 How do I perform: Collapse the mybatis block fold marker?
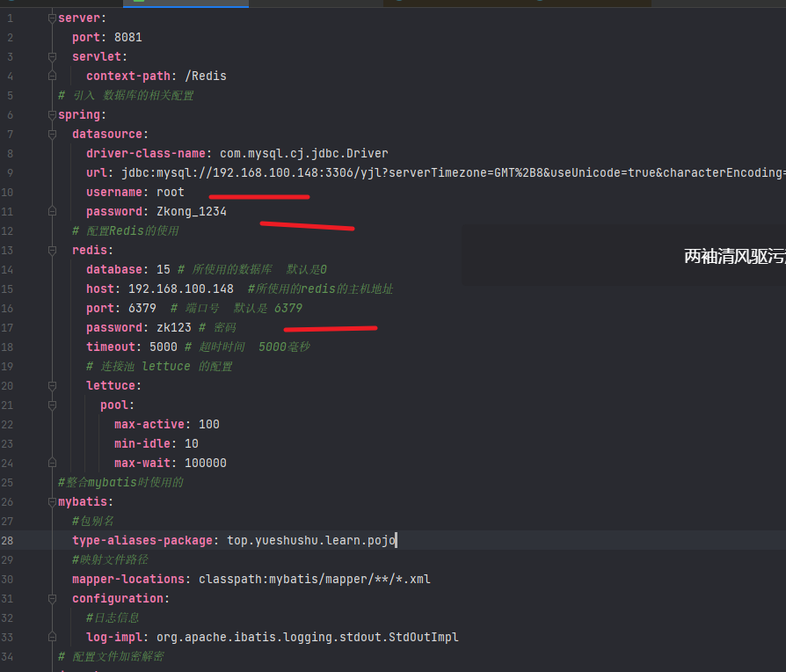point(52,502)
